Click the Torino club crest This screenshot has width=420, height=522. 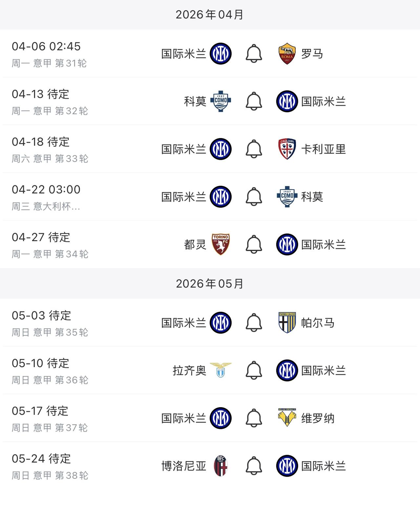(x=220, y=244)
